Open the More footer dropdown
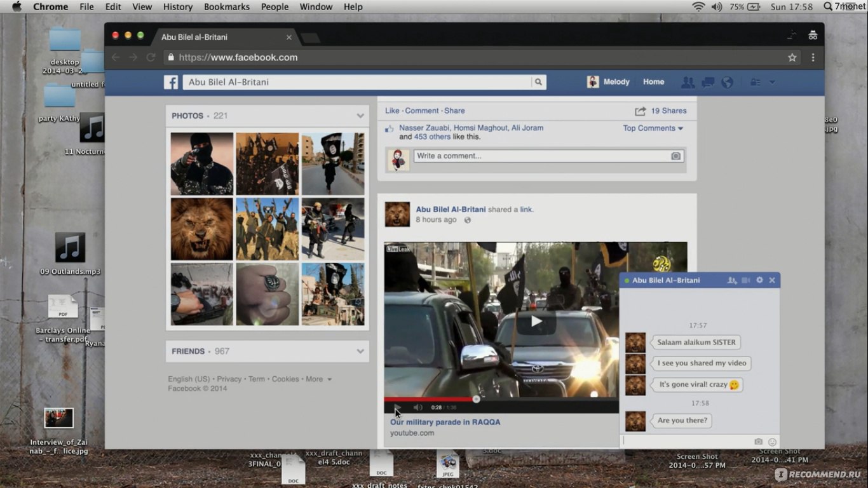 pos(318,379)
